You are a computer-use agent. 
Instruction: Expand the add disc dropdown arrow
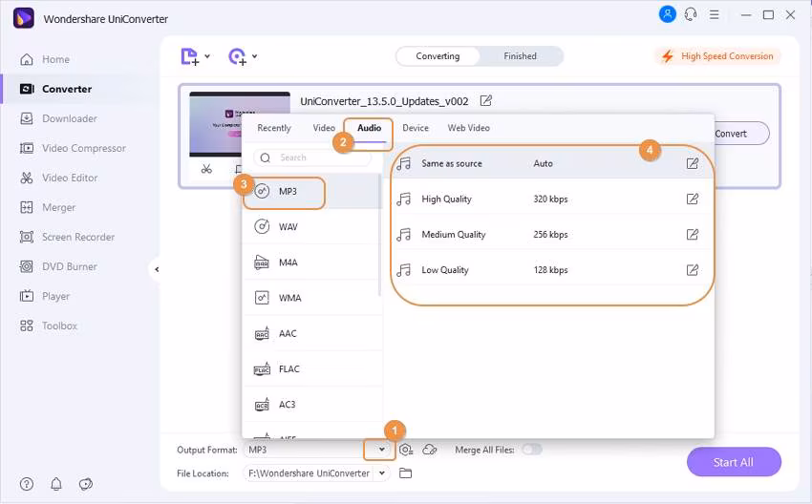pos(255,56)
